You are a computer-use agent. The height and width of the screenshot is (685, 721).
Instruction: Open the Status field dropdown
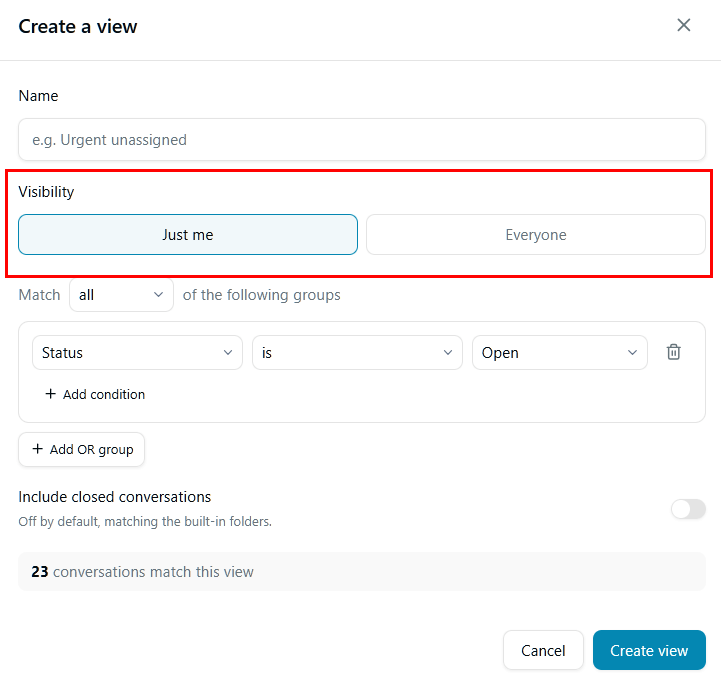tap(137, 353)
